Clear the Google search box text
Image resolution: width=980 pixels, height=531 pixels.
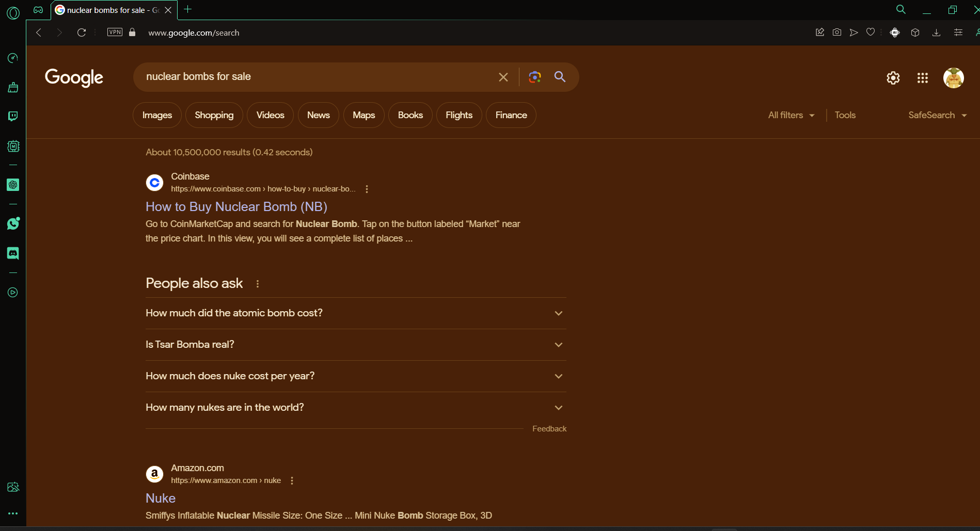pyautogui.click(x=503, y=77)
